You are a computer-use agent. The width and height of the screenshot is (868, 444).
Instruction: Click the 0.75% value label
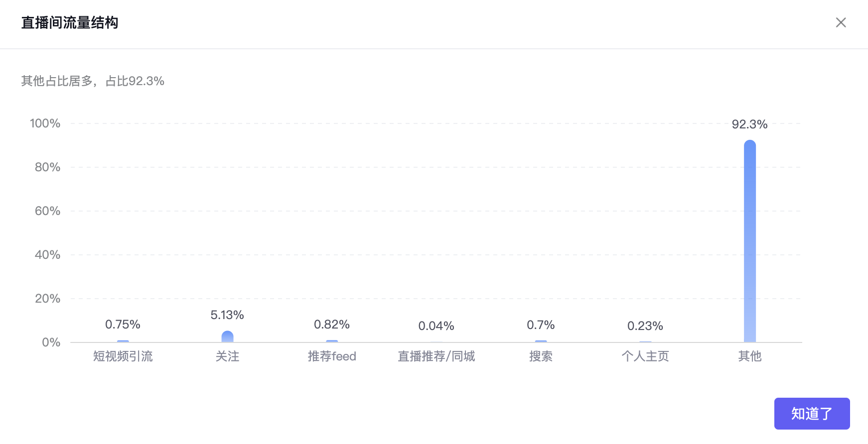(123, 325)
